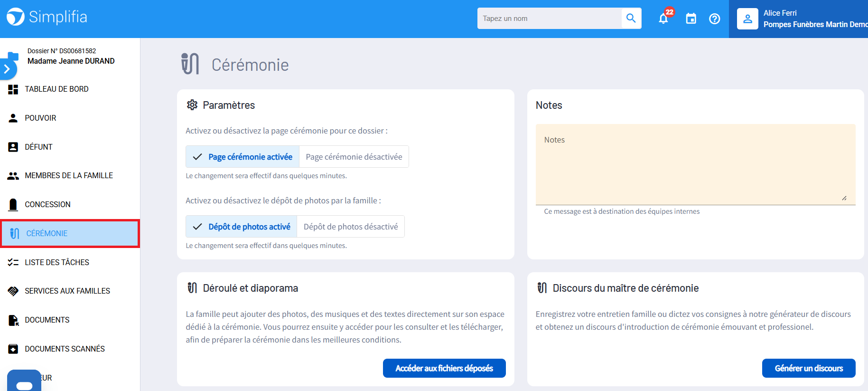Click the Simplifia logo
The image size is (868, 391).
click(x=47, y=17)
